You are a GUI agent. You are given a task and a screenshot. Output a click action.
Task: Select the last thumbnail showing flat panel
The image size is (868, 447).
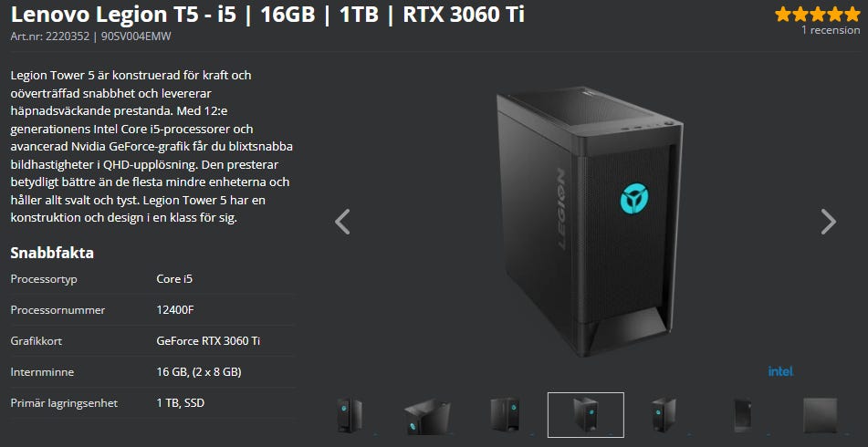click(x=820, y=415)
